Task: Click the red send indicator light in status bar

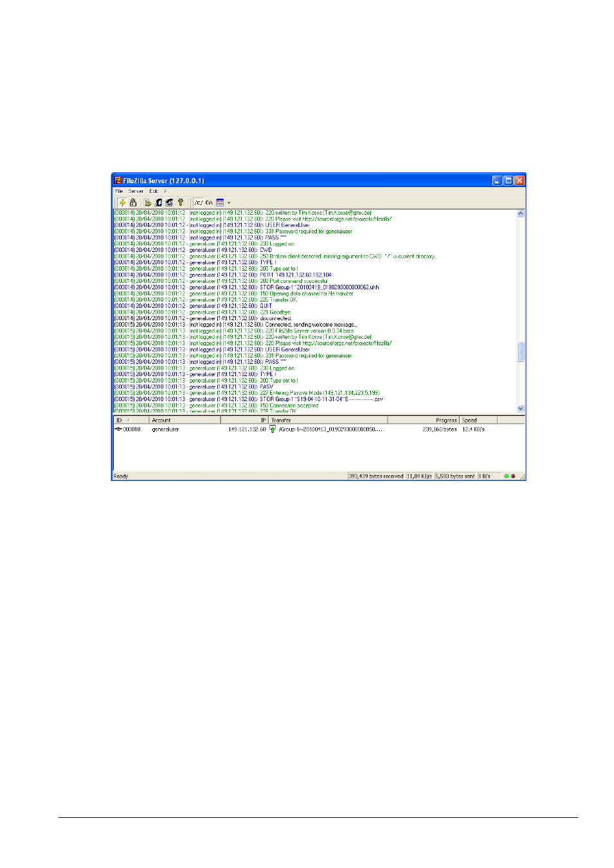Action: click(x=513, y=476)
